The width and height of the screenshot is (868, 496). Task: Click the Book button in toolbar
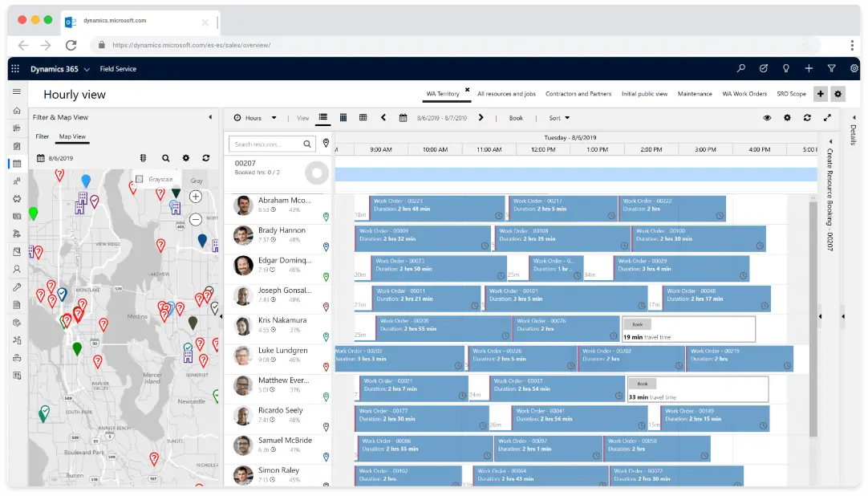516,118
